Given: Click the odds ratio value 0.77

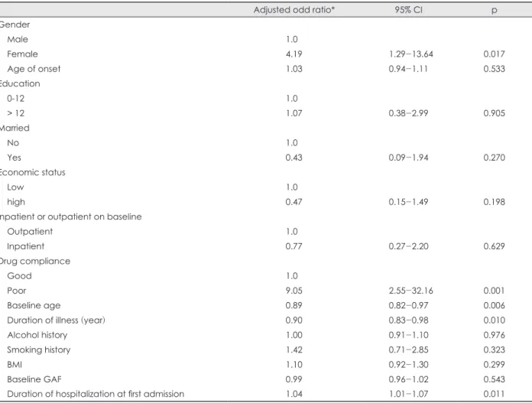Looking at the screenshot, I should point(294,246).
